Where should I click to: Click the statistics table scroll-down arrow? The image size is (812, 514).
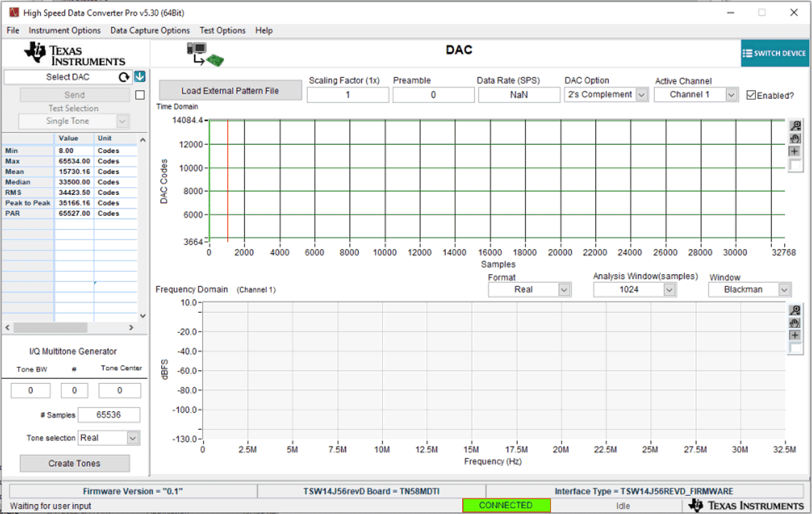click(142, 316)
